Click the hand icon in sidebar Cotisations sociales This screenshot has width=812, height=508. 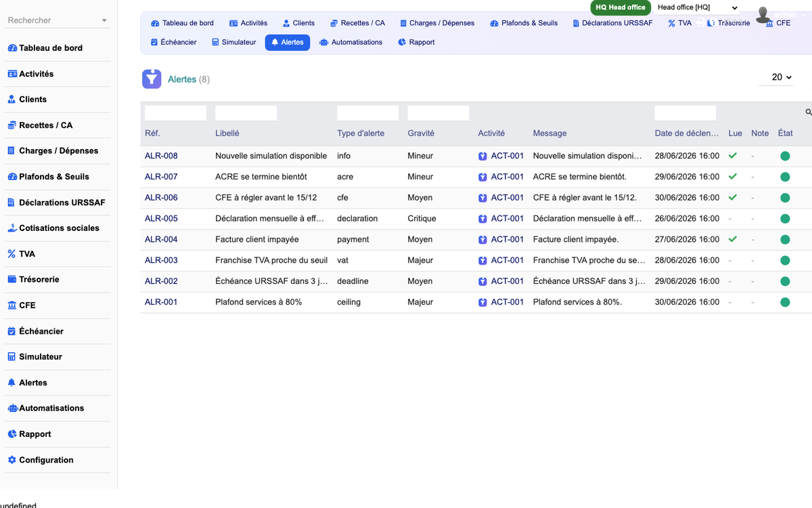pyautogui.click(x=12, y=228)
